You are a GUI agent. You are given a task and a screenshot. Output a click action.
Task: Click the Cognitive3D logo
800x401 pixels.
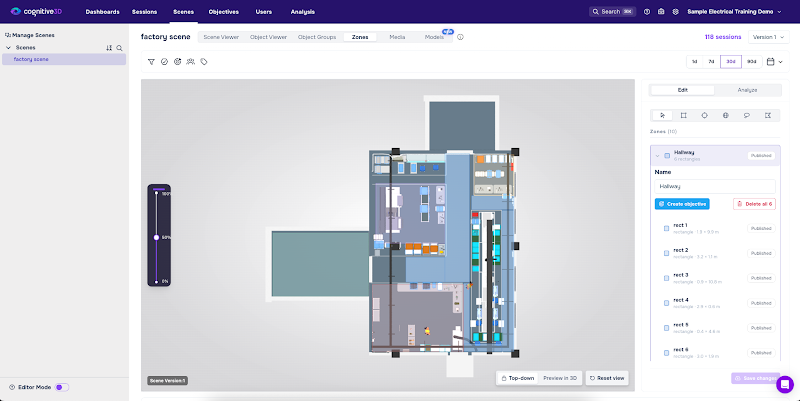pos(36,11)
